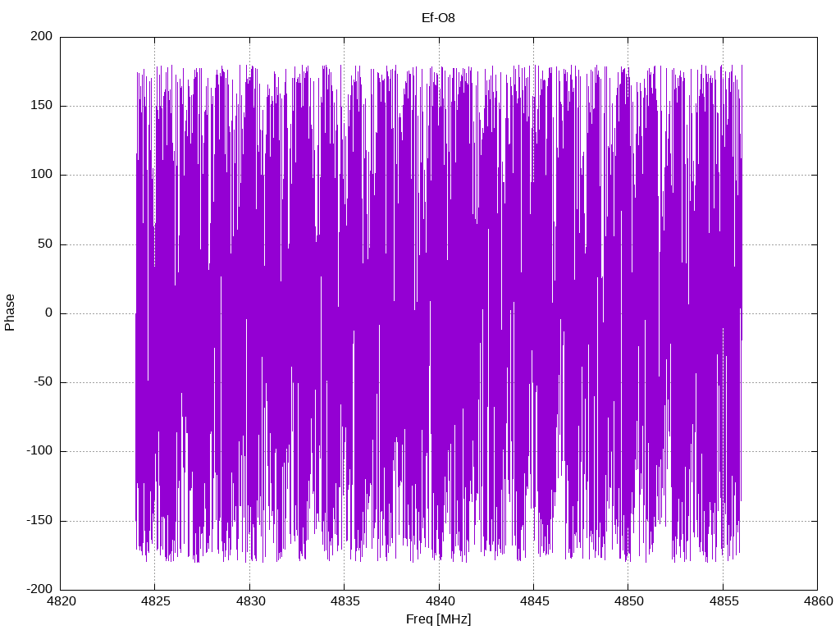Click the Freq [MHz] x-axis label
The height and width of the screenshot is (630, 840).
click(438, 619)
